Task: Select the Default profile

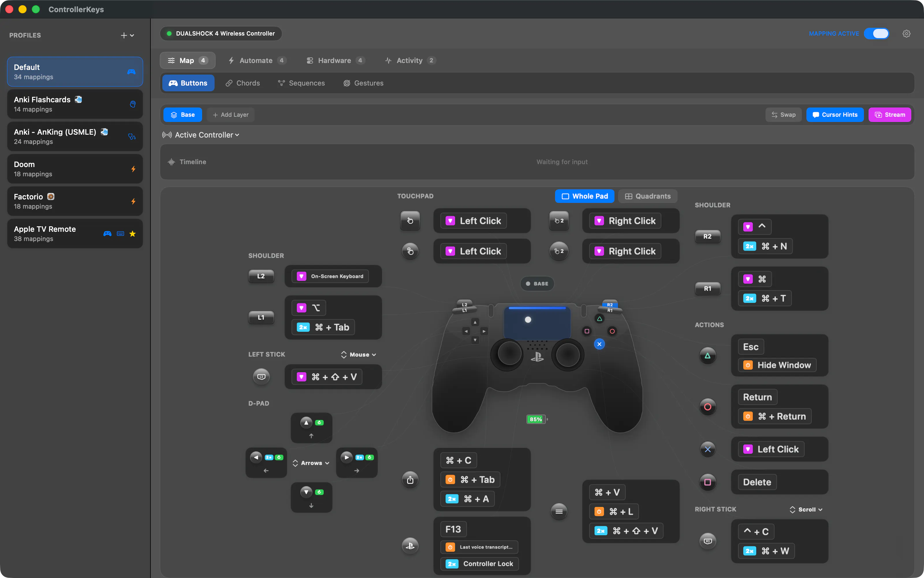Action: [75, 72]
